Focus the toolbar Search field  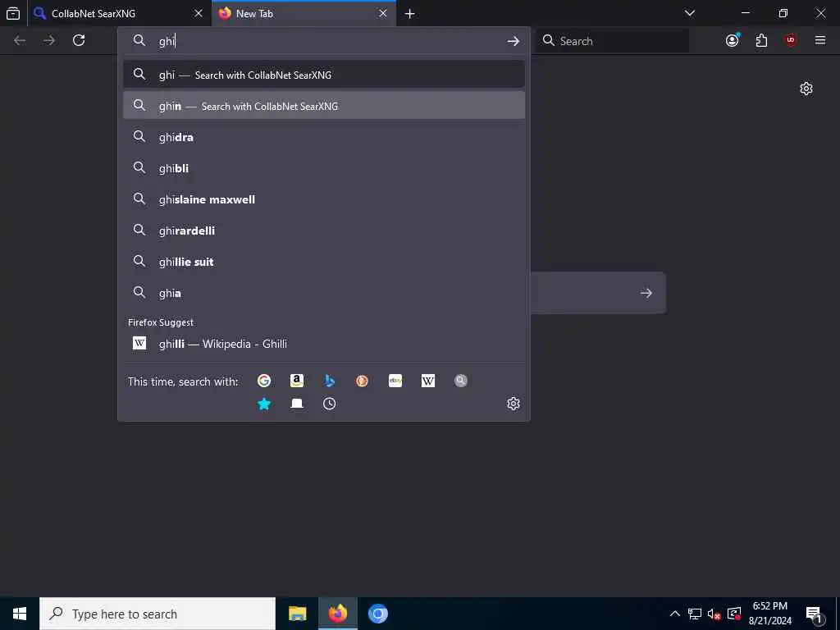(612, 41)
